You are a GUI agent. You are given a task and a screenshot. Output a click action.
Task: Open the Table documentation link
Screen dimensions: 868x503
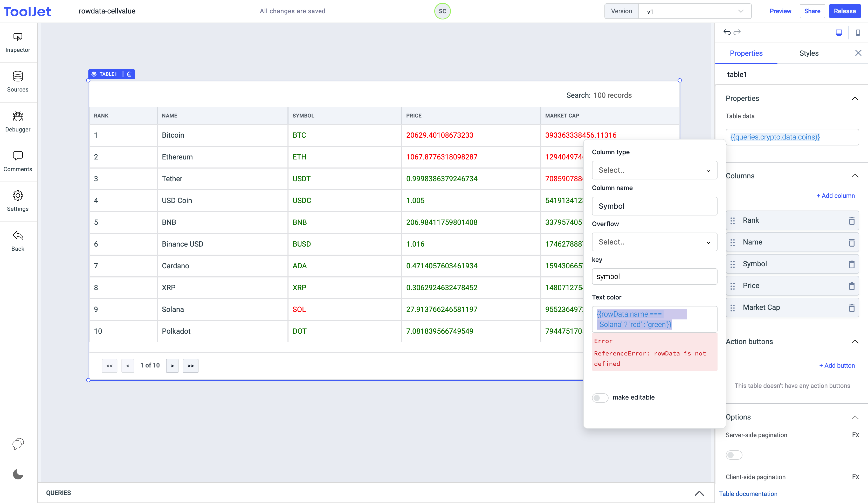click(748, 494)
